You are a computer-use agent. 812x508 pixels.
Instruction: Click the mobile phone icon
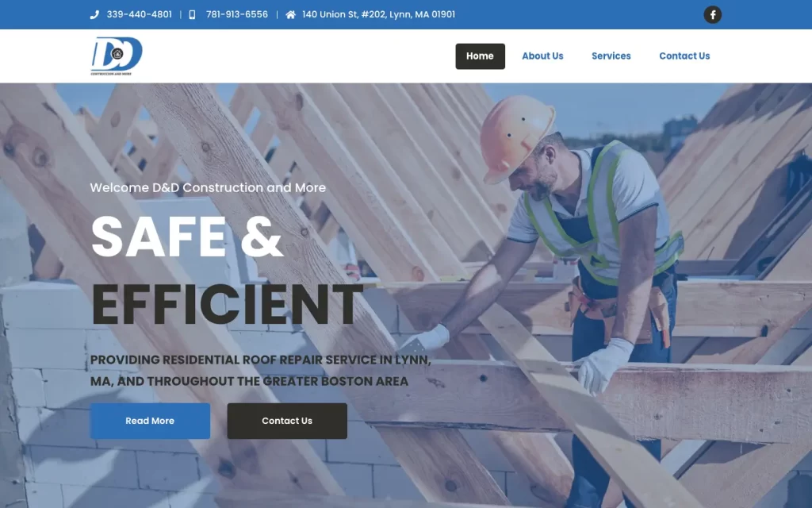192,14
